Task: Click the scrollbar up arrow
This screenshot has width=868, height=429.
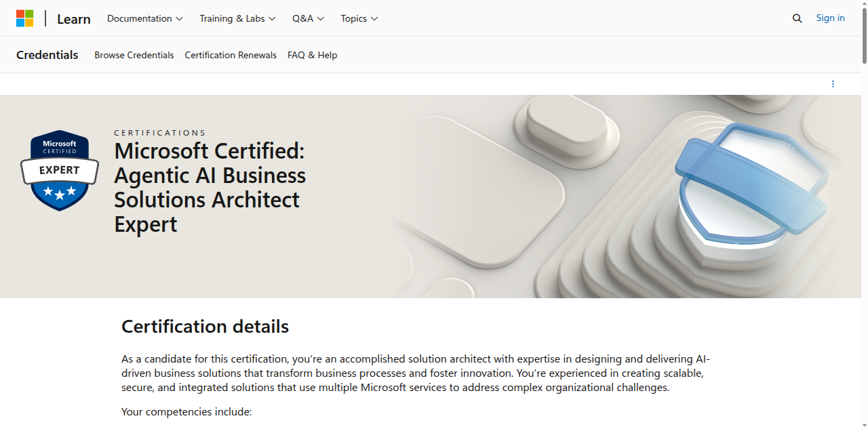Action: coord(865,4)
